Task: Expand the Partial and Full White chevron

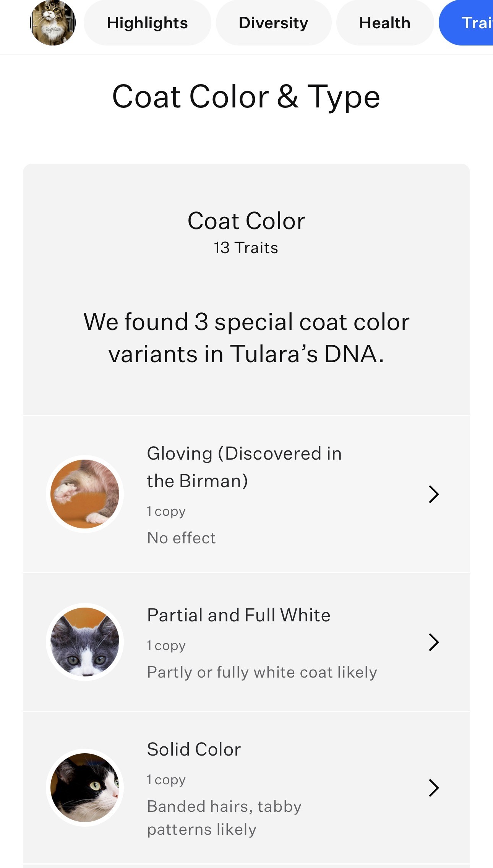Action: [434, 642]
